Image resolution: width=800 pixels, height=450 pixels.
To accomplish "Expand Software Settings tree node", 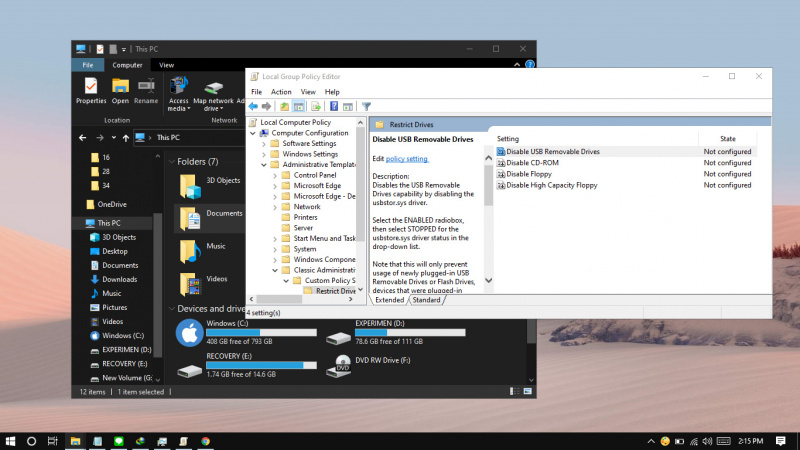I will coord(264,144).
